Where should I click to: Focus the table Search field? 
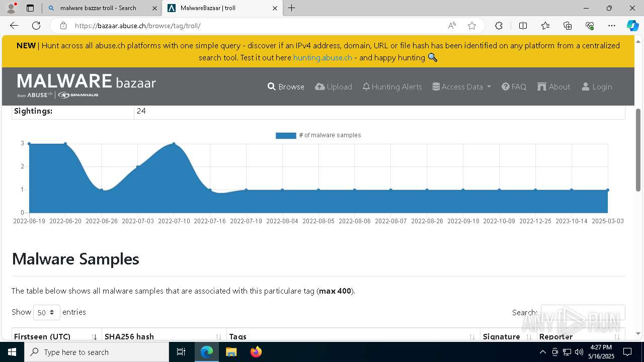[583, 312]
